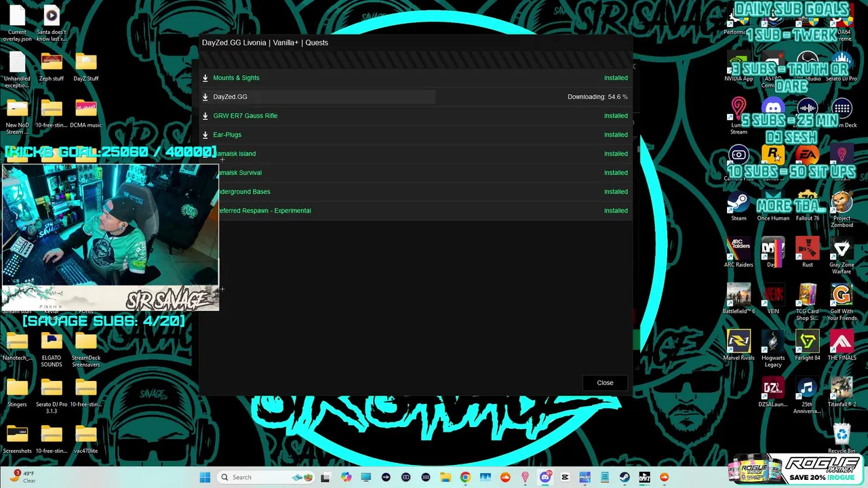Select the Mounts & Sights mod name

(236, 78)
